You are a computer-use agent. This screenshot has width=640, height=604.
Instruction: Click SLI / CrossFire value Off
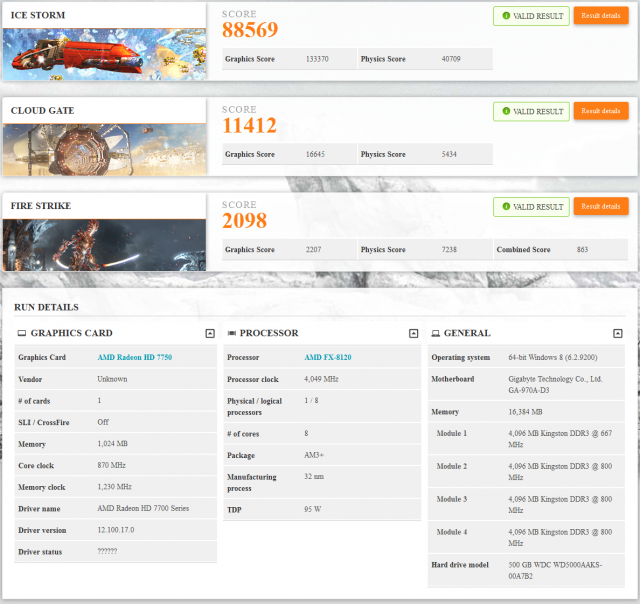coord(103,422)
